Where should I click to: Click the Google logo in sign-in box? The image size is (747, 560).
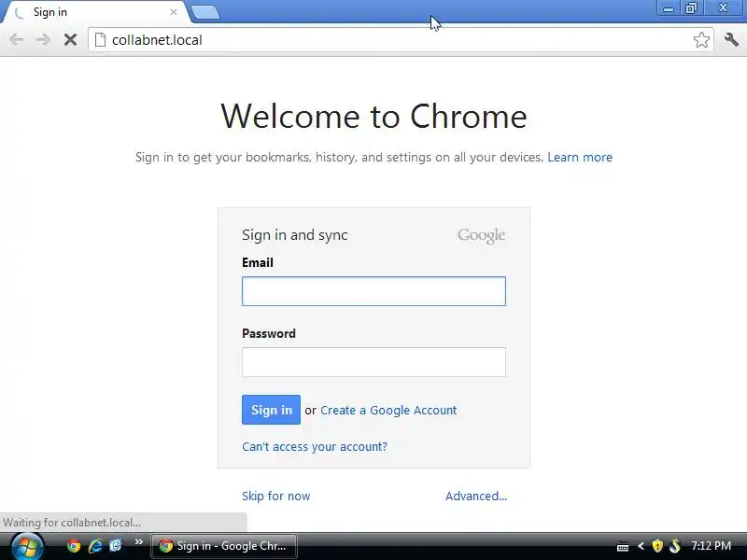tap(481, 235)
